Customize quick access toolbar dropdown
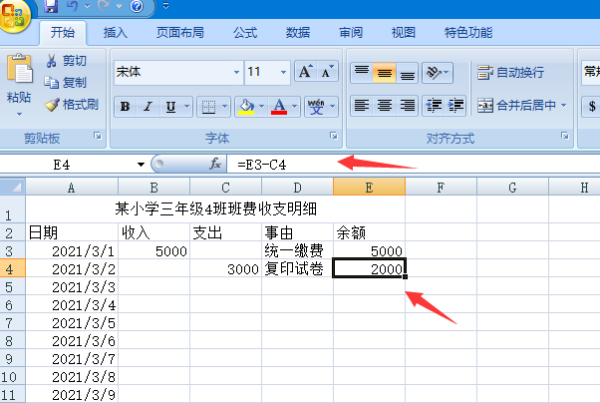This screenshot has height=403, width=600. [x=166, y=6]
